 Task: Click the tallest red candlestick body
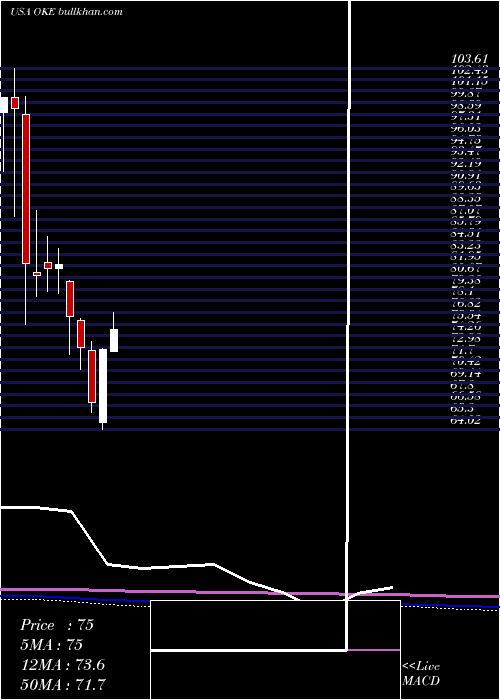[26, 189]
